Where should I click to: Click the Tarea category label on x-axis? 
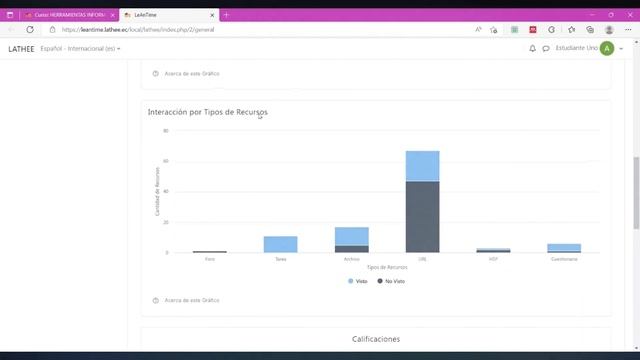click(x=280, y=259)
